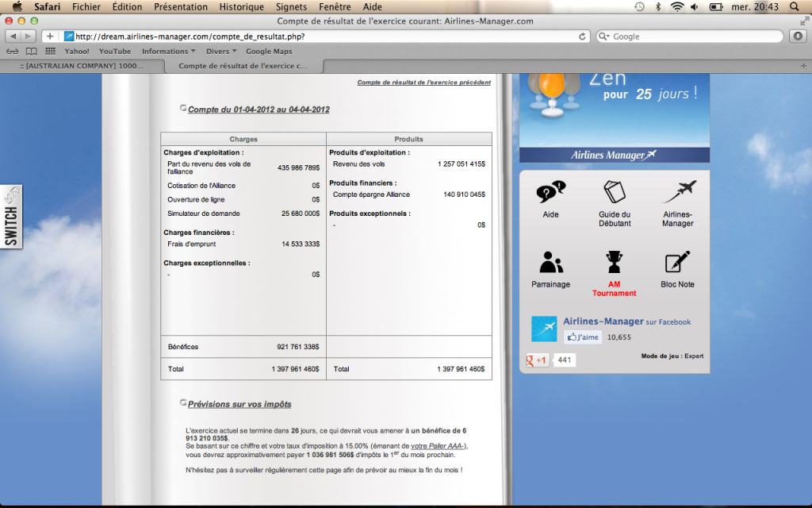
Task: Open the Apple menu
Action: 17,6
